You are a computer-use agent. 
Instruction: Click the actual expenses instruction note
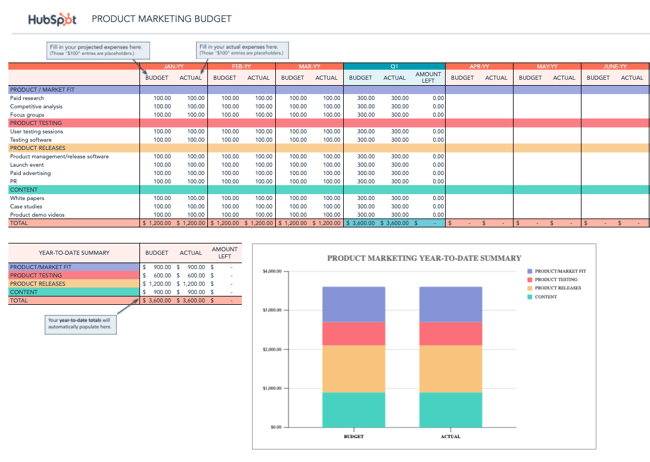pyautogui.click(x=242, y=49)
